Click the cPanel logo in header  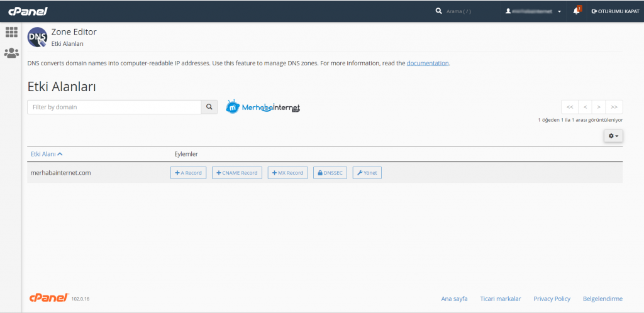[28, 11]
